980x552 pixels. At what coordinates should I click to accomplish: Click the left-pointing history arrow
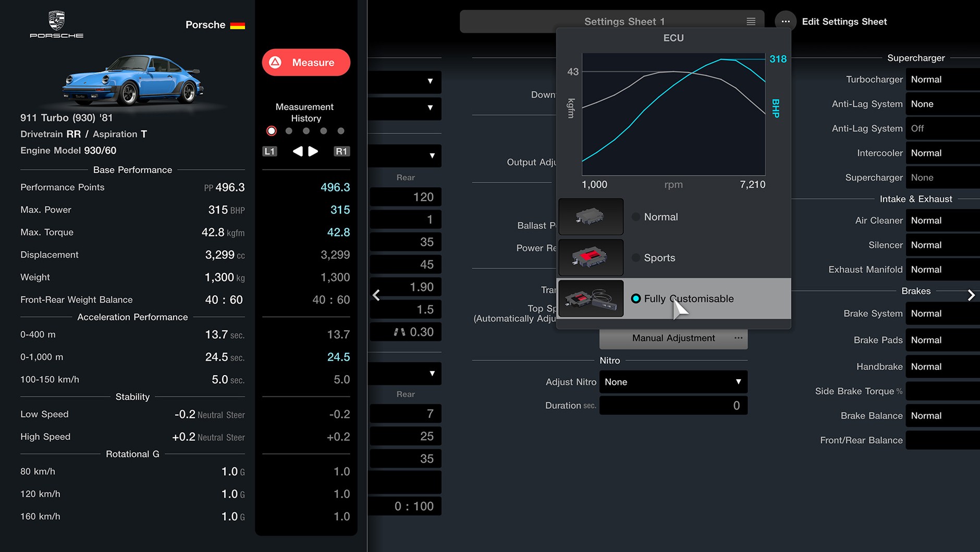tap(298, 151)
